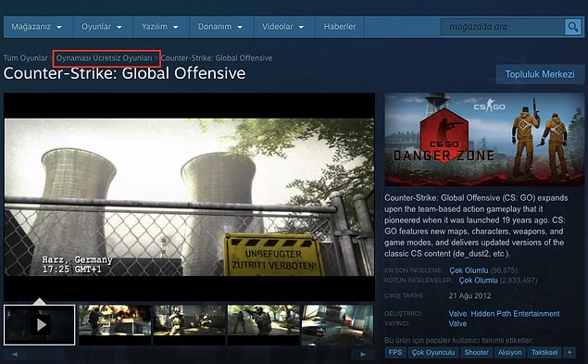Open the Mağazanız dropdown menu
This screenshot has width=588, height=364.
tap(37, 27)
